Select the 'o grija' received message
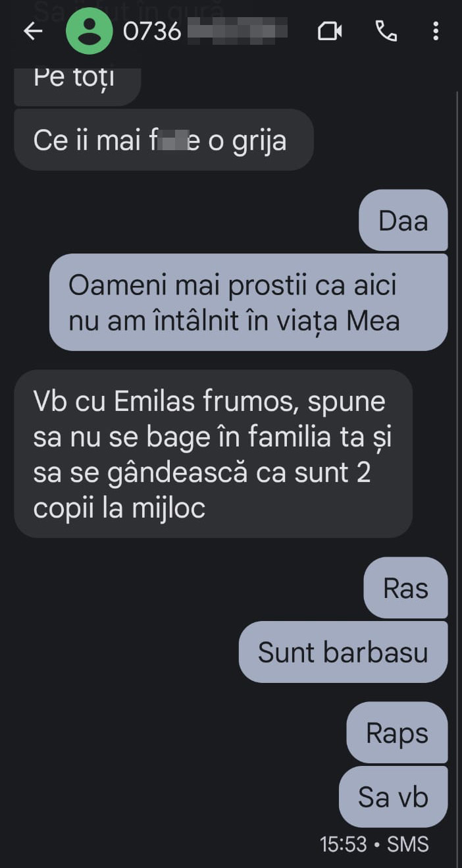This screenshot has width=462, height=868. [x=164, y=140]
